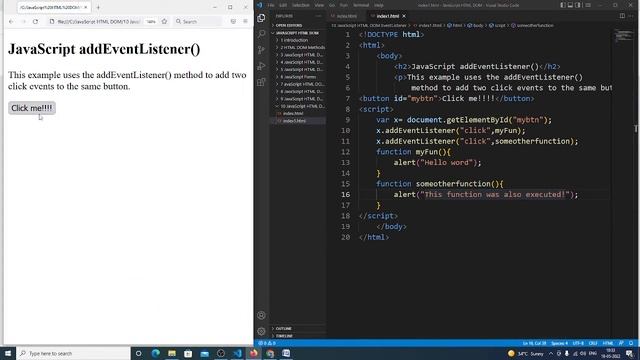Image resolution: width=640 pixels, height=360 pixels.
Task: Switch to Visual Studio Code on taskbar
Action: point(237,353)
